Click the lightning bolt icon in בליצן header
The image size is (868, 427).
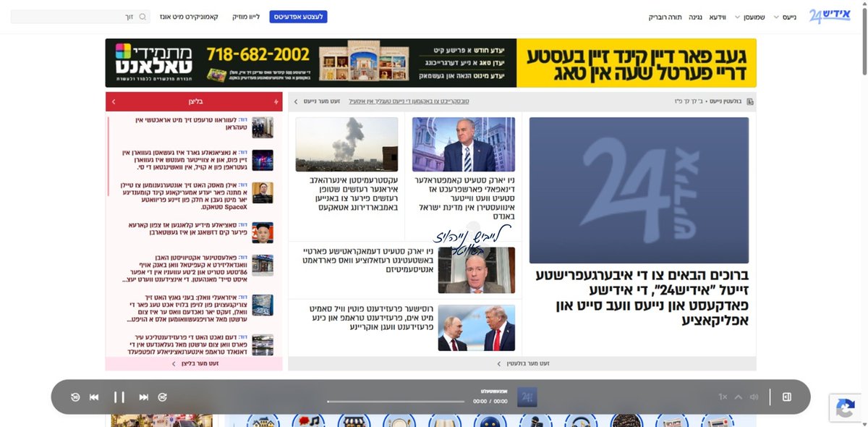pos(276,102)
